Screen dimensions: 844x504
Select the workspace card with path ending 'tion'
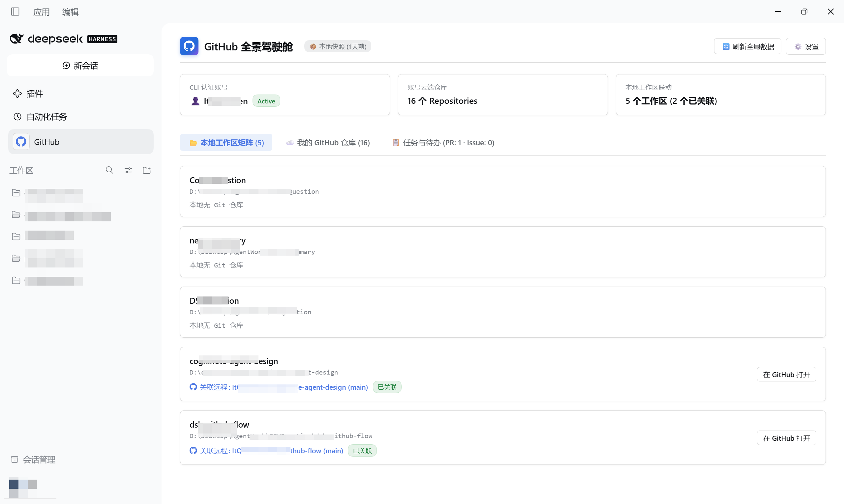(503, 312)
